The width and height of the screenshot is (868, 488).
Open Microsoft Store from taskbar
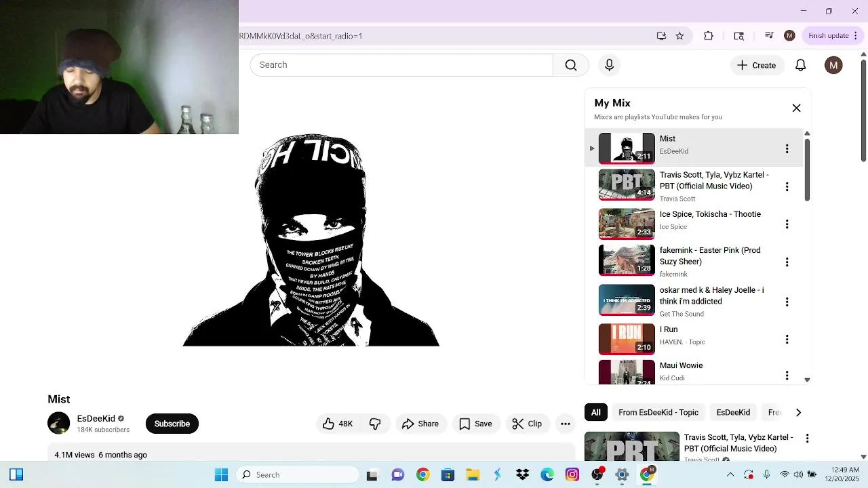pos(448,474)
